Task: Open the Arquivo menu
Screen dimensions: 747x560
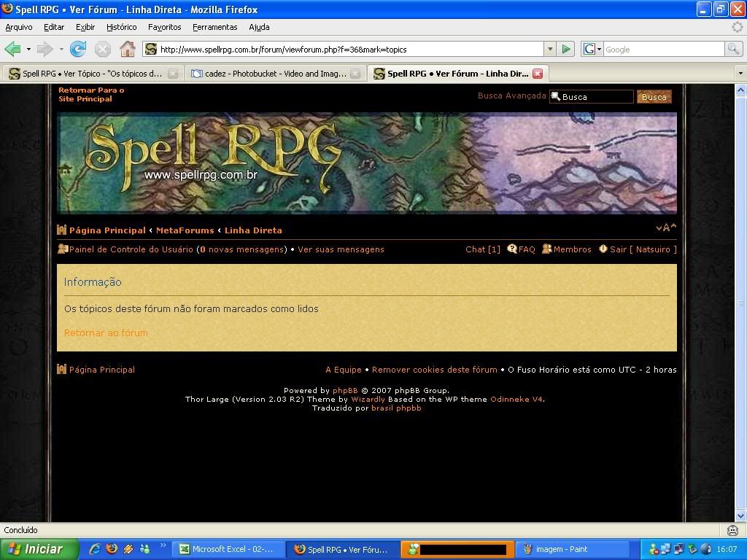Action: coord(18,27)
